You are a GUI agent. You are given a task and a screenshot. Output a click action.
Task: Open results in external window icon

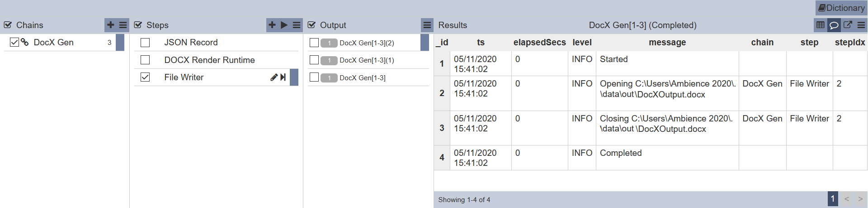848,25
